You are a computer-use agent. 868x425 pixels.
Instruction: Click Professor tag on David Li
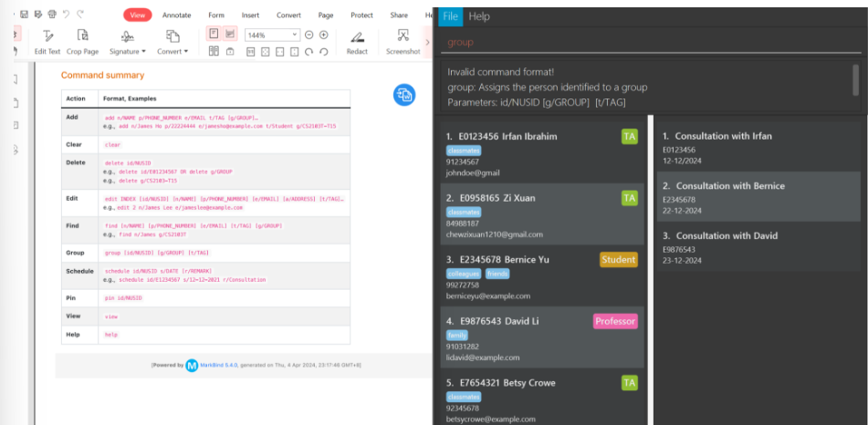(x=615, y=321)
